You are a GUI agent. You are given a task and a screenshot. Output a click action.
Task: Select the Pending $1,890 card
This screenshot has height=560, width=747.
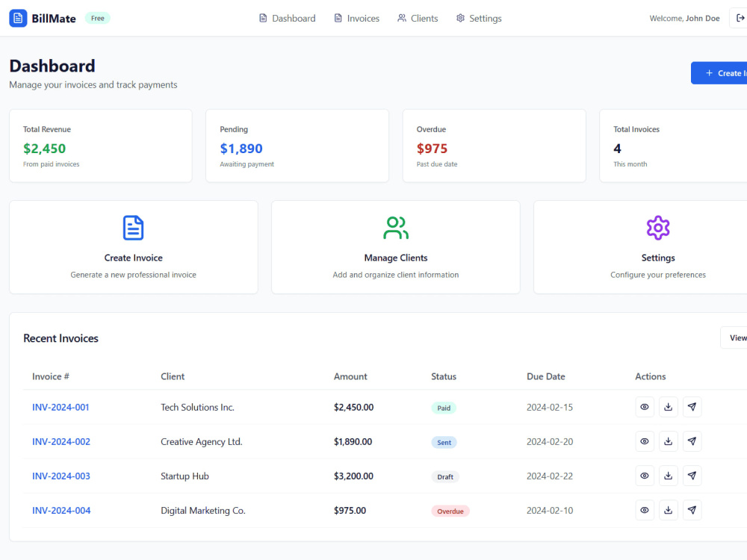tap(297, 146)
